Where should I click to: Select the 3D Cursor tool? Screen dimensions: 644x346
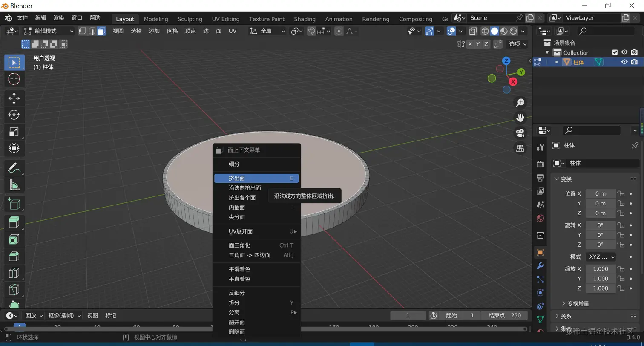point(14,79)
